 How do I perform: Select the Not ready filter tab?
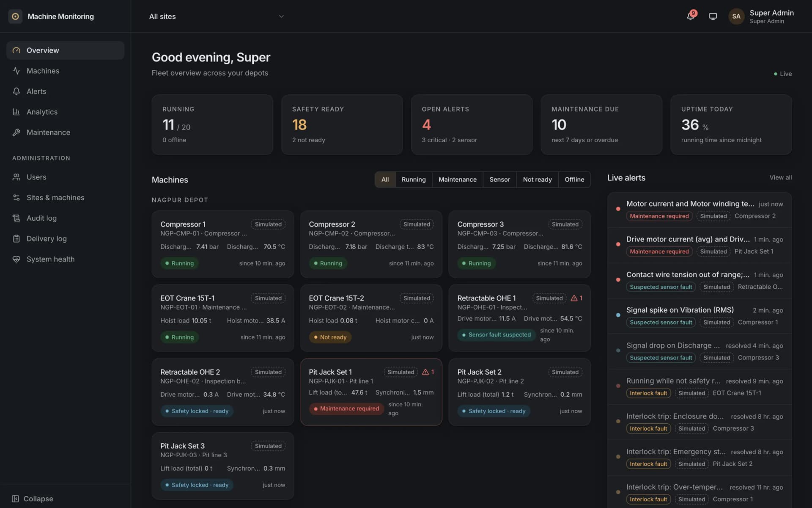coord(537,179)
